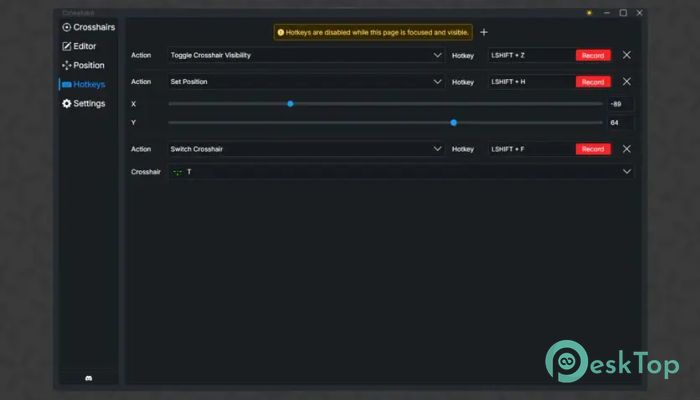
Task: Minimize the Crosshair application window
Action: pyautogui.click(x=606, y=13)
